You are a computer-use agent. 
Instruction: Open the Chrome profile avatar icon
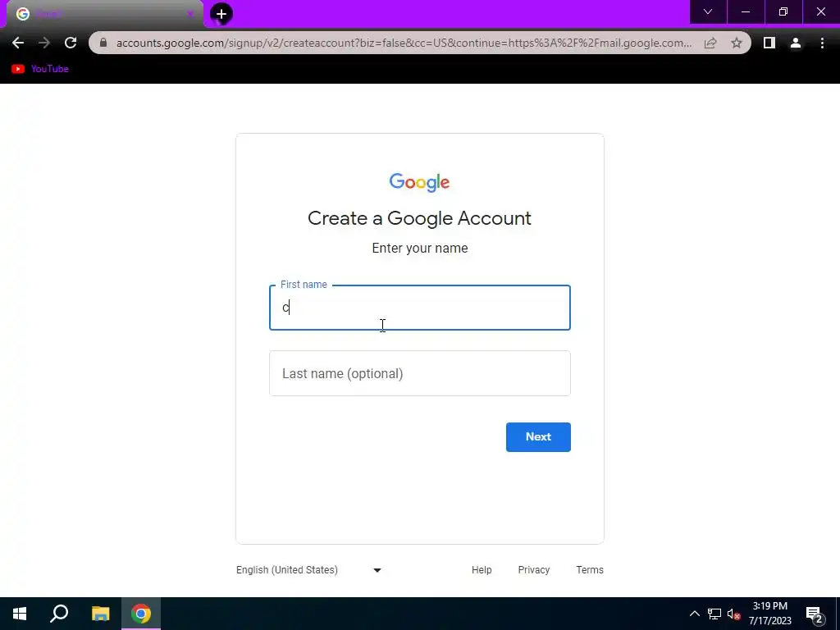[x=796, y=43]
